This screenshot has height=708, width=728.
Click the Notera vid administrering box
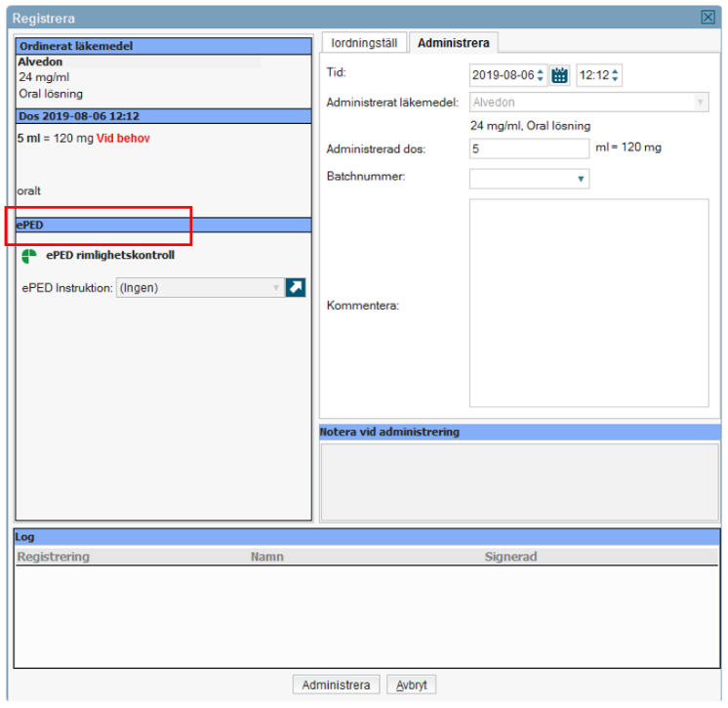click(x=519, y=480)
